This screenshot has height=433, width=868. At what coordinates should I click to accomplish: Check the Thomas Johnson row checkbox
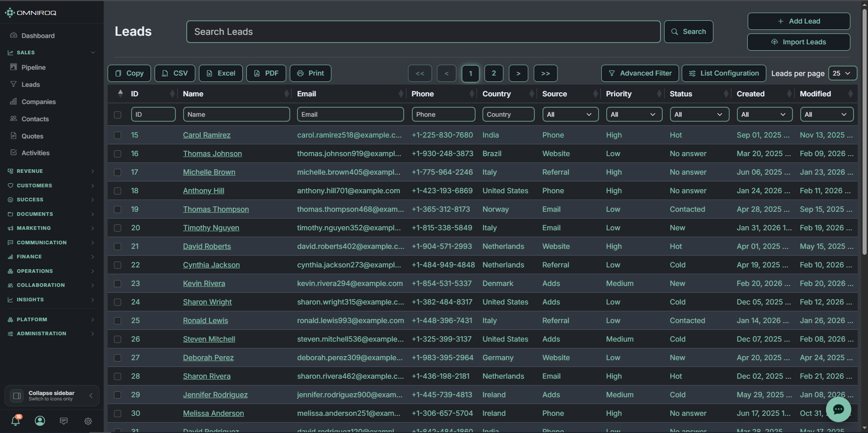click(x=118, y=154)
